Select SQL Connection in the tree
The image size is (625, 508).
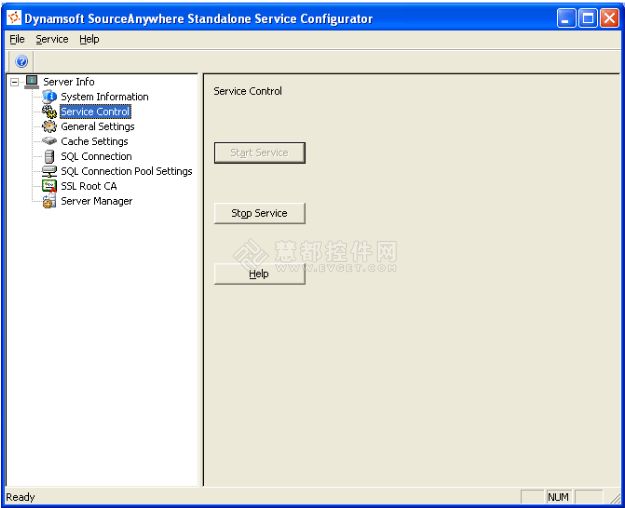[96, 156]
